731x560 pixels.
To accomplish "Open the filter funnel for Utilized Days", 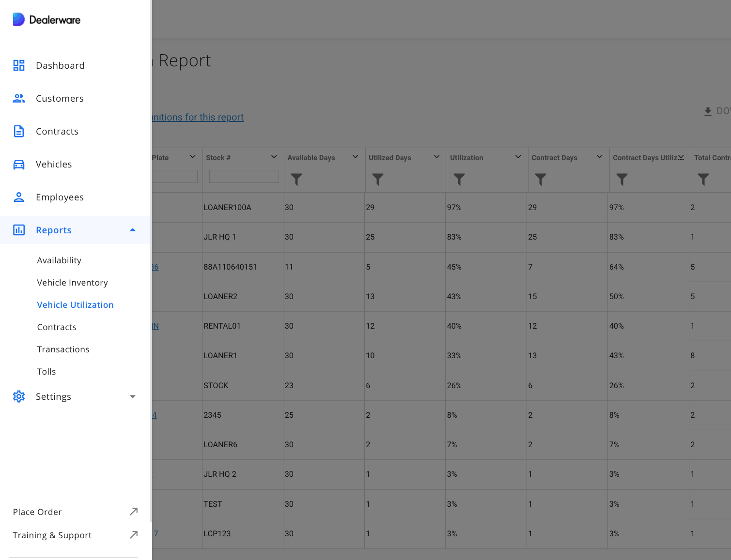I will tap(378, 180).
